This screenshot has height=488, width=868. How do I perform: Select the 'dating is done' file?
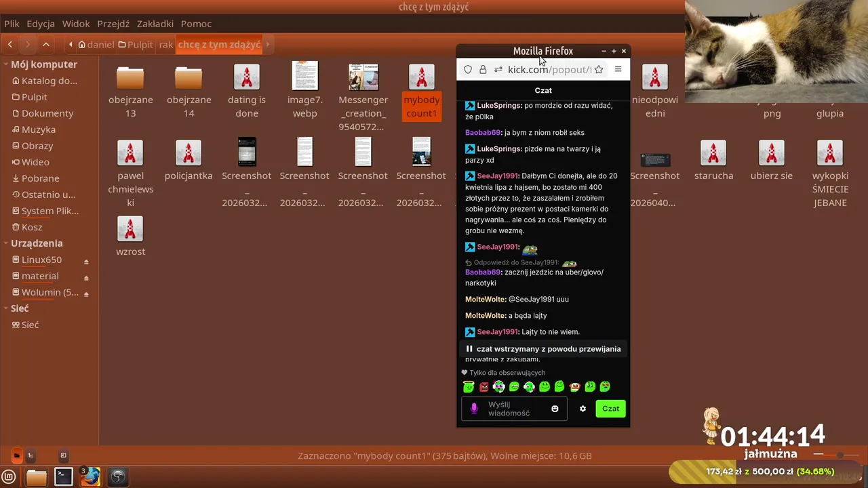tap(247, 91)
